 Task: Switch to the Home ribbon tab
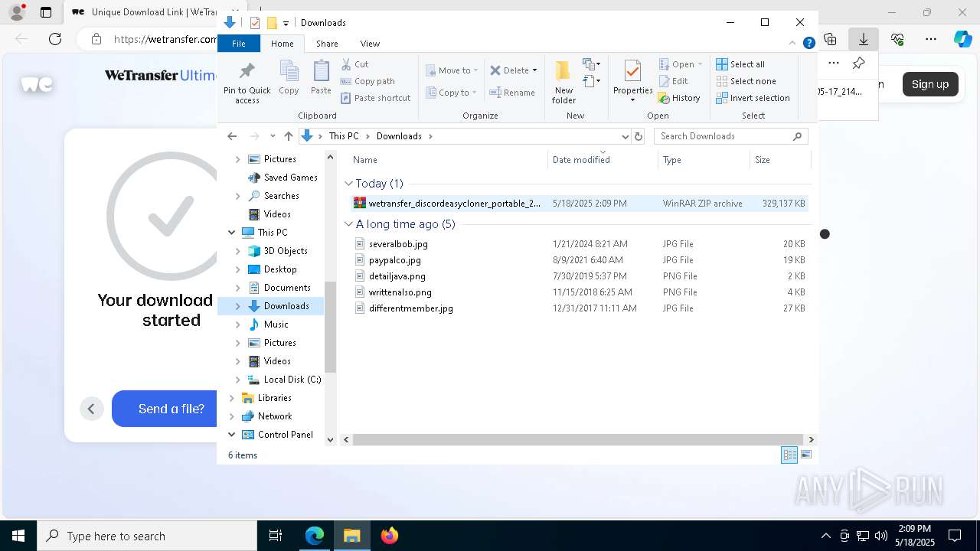pos(282,44)
